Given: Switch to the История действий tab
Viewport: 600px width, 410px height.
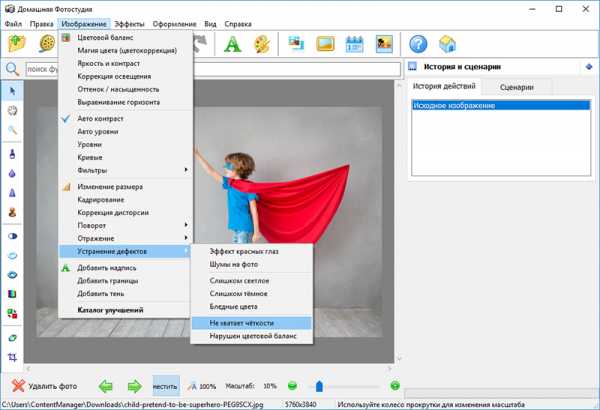Looking at the screenshot, I should [x=444, y=86].
